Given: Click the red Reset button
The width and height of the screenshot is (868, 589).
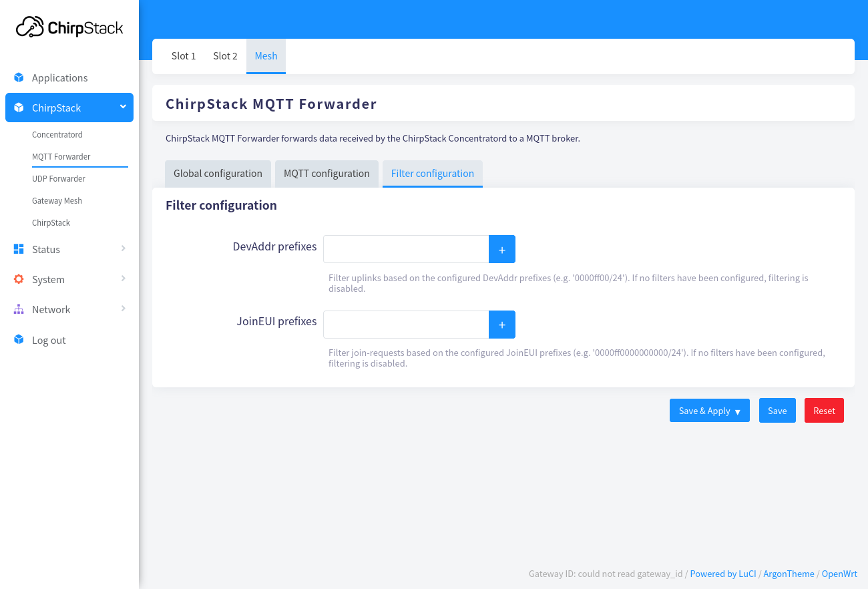Looking at the screenshot, I should (x=824, y=411).
